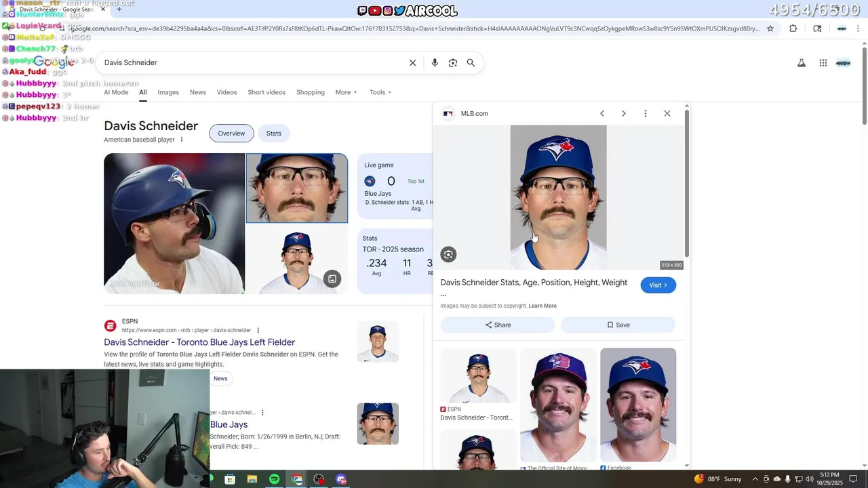The width and height of the screenshot is (868, 488).
Task: Open more options in the image preview panel
Action: pyautogui.click(x=645, y=113)
